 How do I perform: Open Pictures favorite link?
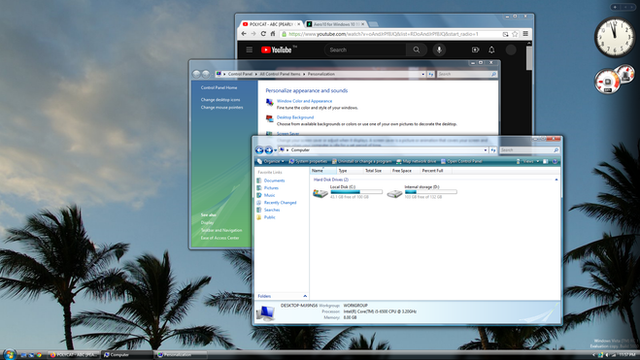271,188
